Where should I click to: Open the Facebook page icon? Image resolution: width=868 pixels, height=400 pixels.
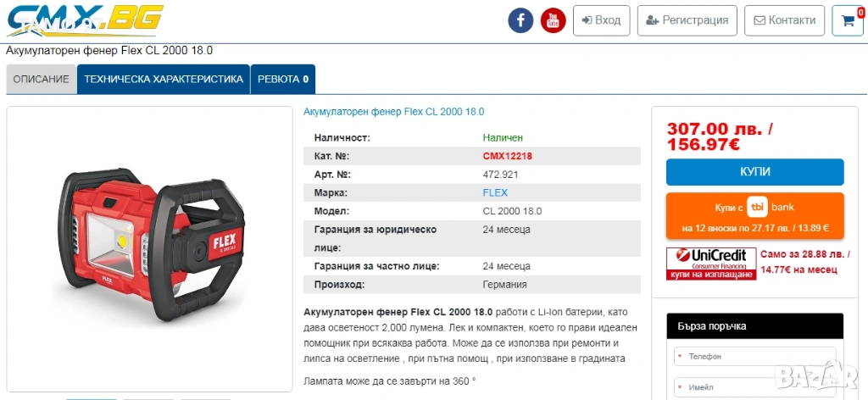pos(520,21)
